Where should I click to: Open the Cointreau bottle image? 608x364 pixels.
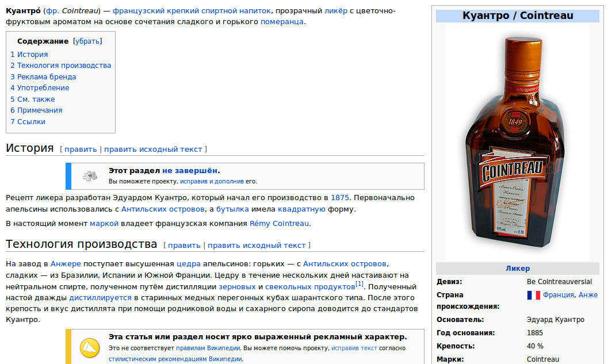pyautogui.click(x=517, y=141)
